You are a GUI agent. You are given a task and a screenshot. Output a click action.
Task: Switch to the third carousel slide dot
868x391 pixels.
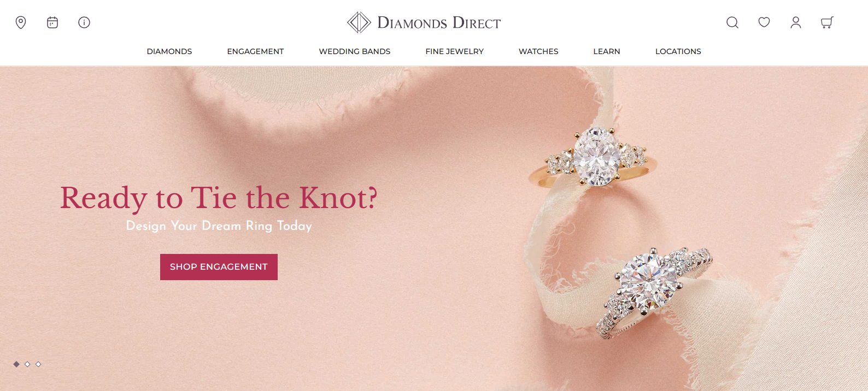(38, 364)
